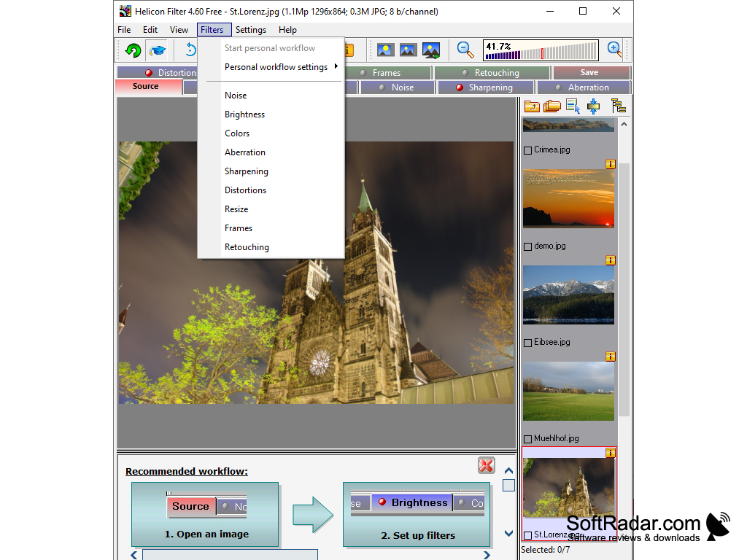Expand Personal workflow settings submenu
The width and height of the screenshot is (747, 560).
(x=281, y=67)
